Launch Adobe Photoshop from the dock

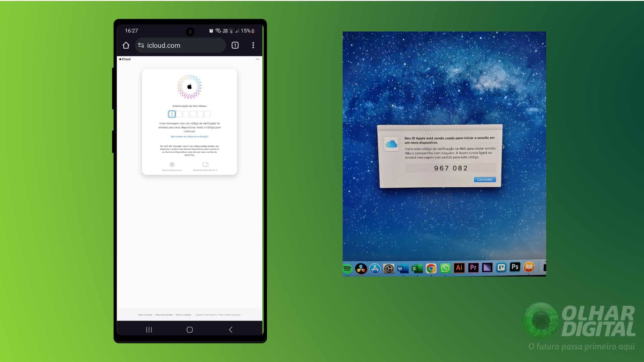515,267
